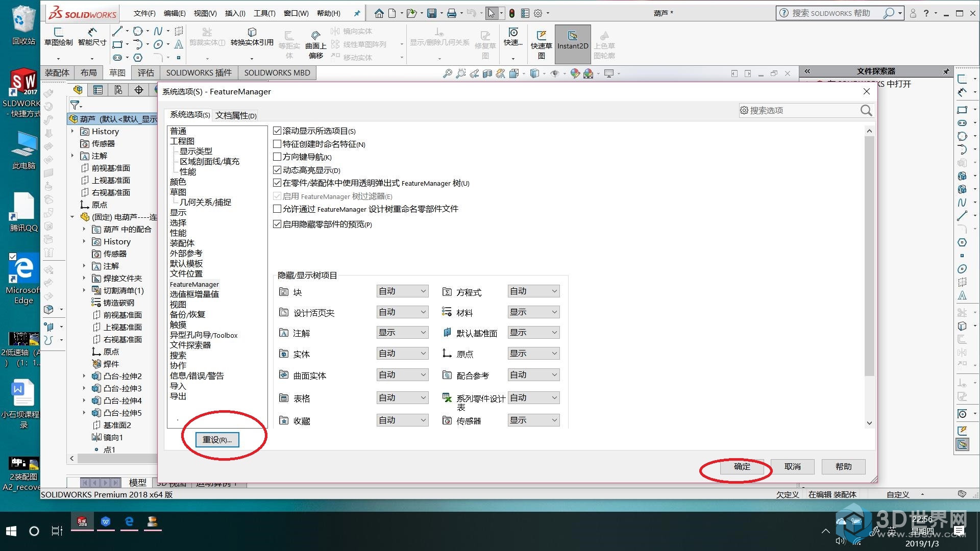
Task: Toggle 启用隐藏零部件的预览 checkbox
Action: [x=277, y=224]
